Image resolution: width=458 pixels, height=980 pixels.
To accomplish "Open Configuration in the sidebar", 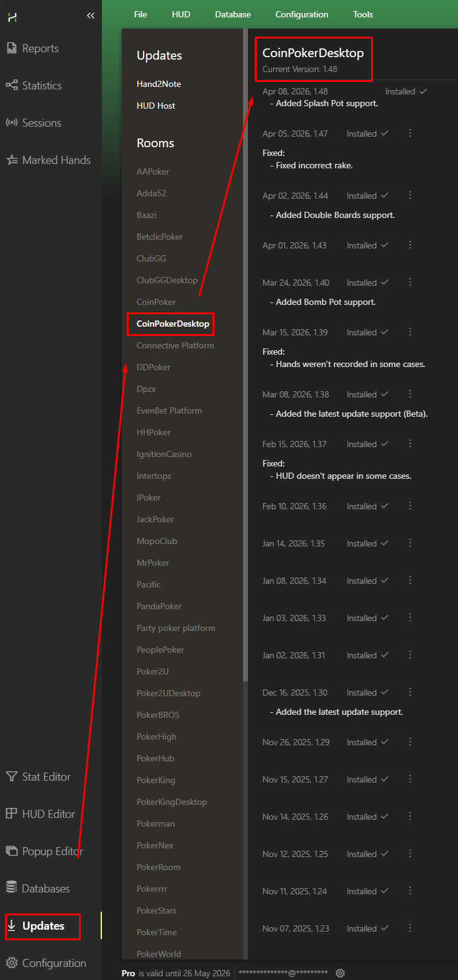I will (x=46, y=963).
